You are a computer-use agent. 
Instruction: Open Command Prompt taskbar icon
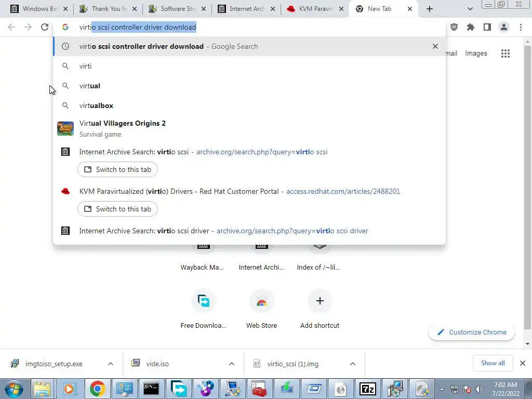[x=151, y=389]
